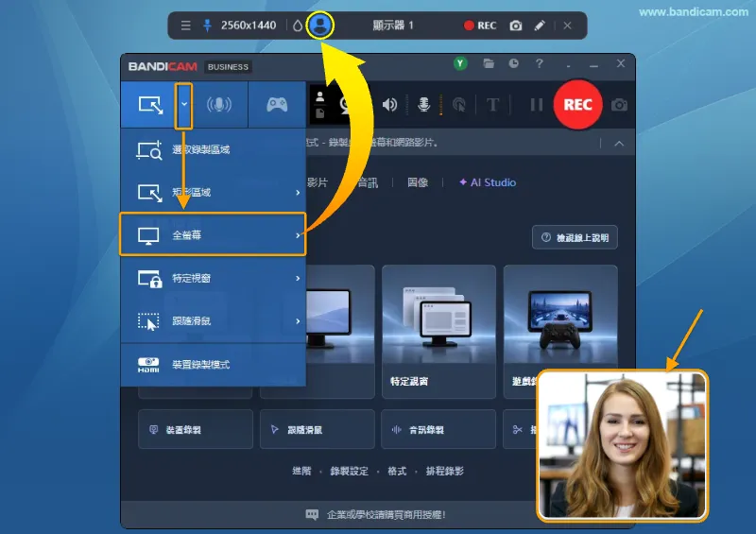
Task: Choose 全螢幕 from the menu
Action: [x=214, y=235]
